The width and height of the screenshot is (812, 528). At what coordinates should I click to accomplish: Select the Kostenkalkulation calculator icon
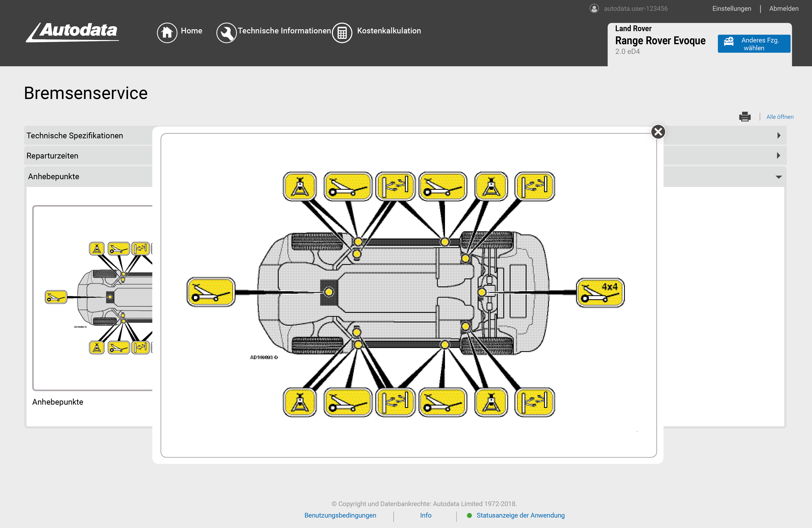tap(342, 32)
